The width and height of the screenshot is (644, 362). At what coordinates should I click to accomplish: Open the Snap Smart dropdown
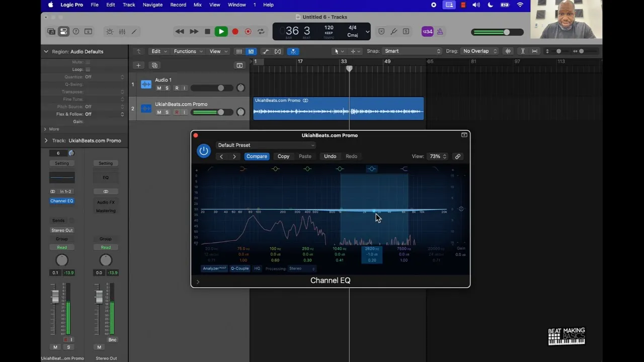pos(412,51)
